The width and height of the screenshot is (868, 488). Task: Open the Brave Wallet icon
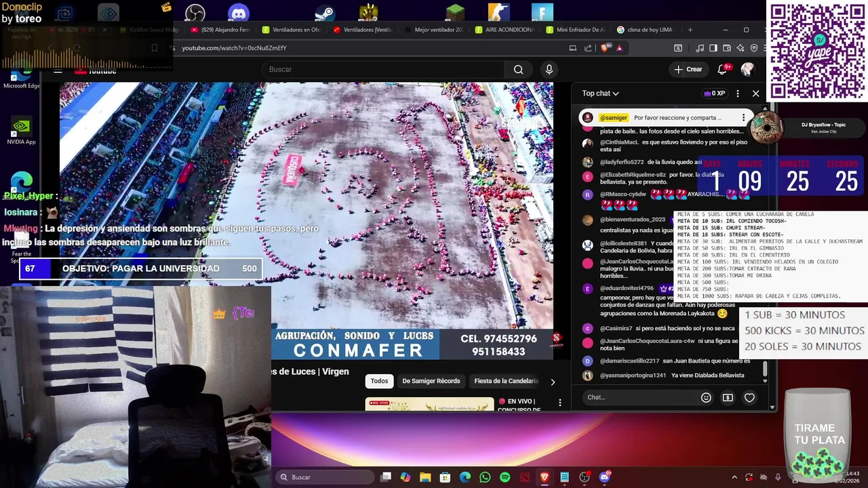coord(727,48)
